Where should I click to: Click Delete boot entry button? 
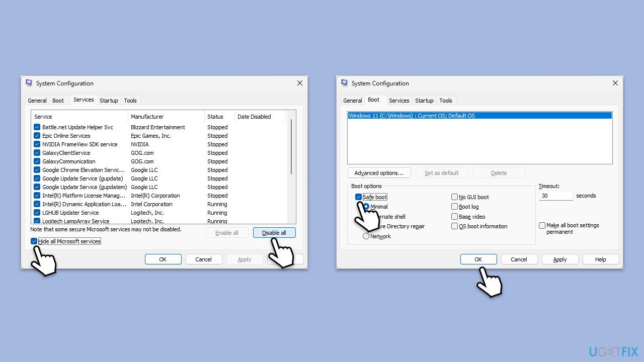[499, 173]
